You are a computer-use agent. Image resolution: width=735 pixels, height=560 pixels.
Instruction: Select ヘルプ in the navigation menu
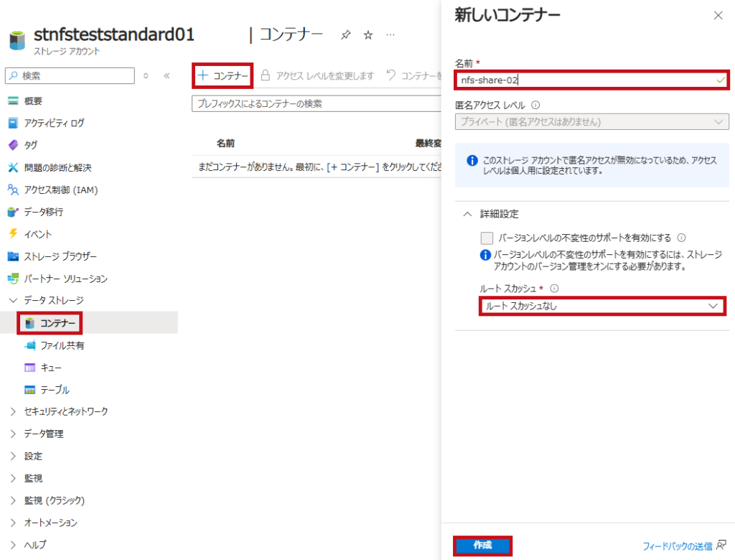34,545
